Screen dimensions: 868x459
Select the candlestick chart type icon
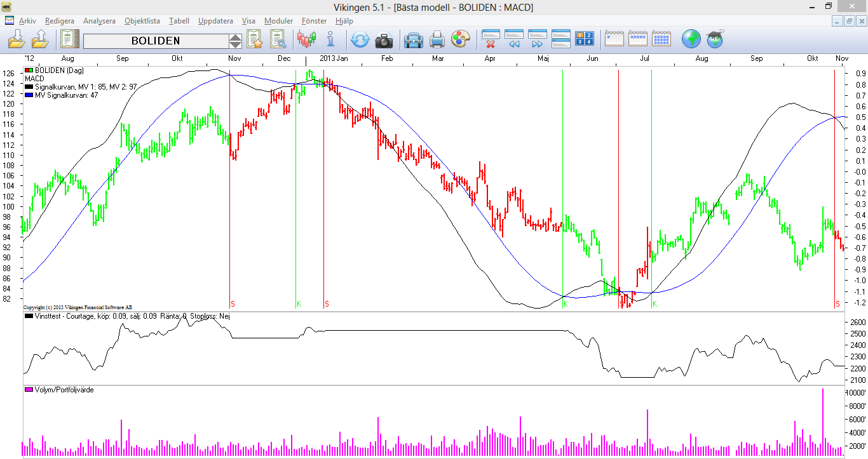(x=306, y=40)
